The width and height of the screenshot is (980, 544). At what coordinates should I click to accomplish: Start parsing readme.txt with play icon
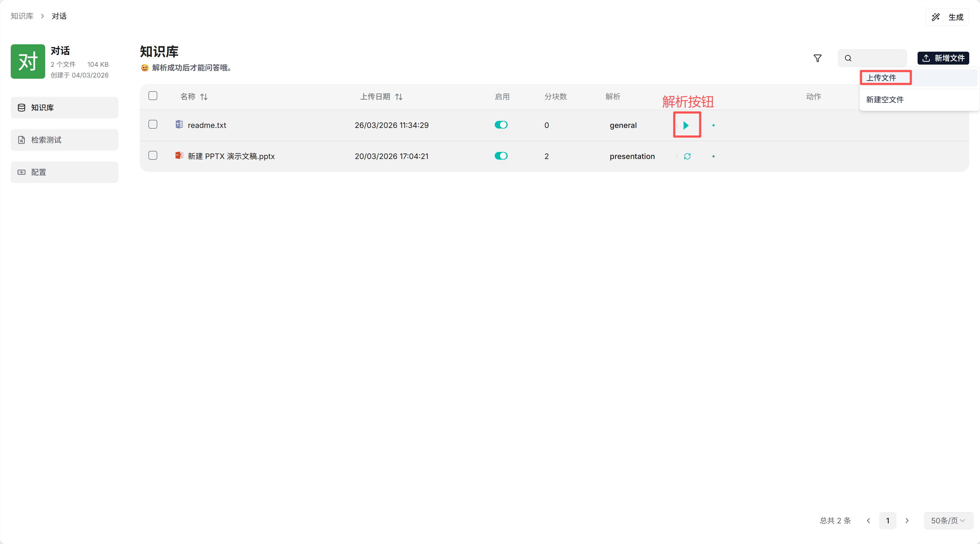pyautogui.click(x=686, y=125)
